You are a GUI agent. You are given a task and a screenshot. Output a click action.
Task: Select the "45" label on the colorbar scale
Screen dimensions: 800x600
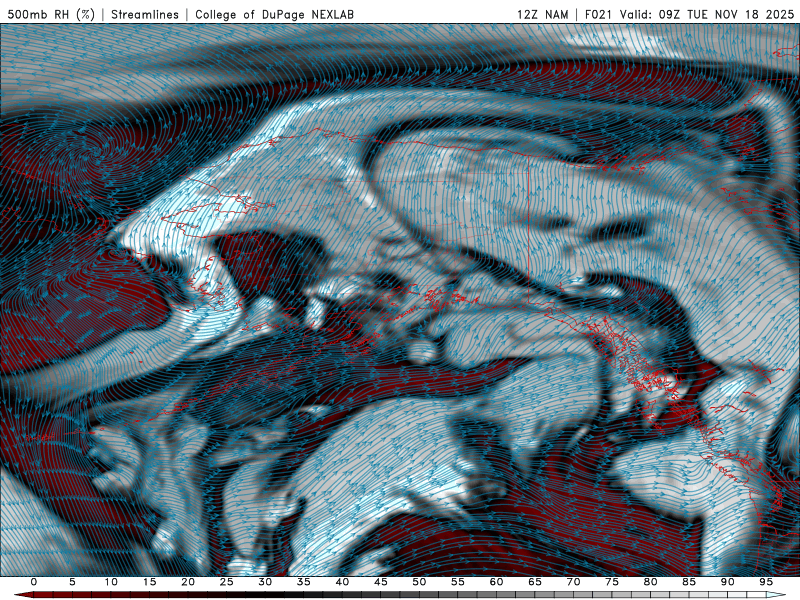(381, 582)
